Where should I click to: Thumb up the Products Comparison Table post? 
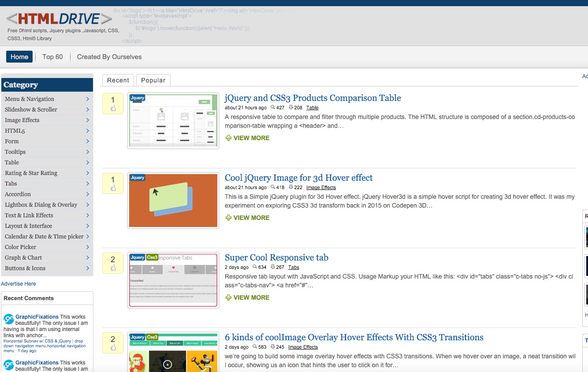click(113, 108)
